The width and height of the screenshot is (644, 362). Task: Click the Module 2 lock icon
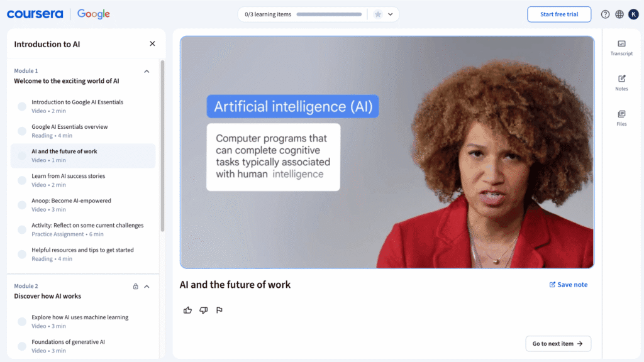136,287
